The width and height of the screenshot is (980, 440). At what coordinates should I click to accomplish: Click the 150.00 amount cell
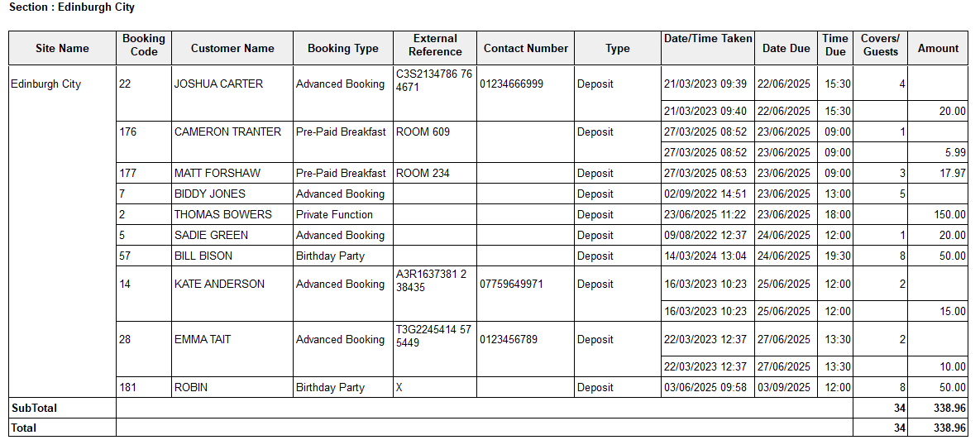coord(949,214)
